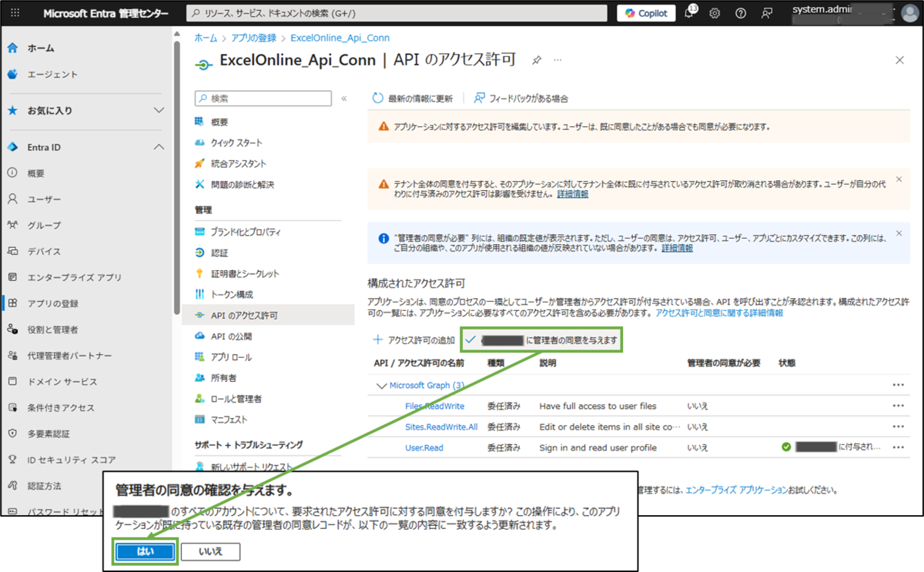The height and width of the screenshot is (572, 924).
Task: Open the notifications bell icon
Action: click(689, 13)
